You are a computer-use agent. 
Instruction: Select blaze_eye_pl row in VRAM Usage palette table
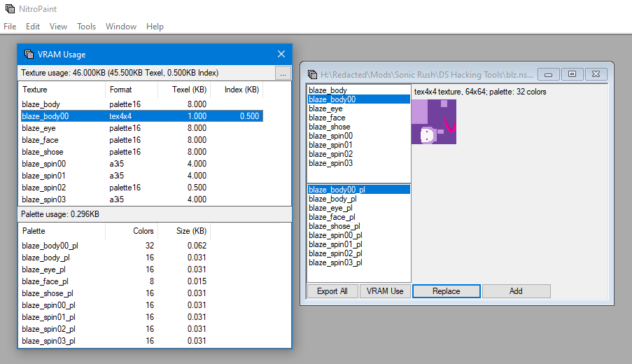pos(115,269)
